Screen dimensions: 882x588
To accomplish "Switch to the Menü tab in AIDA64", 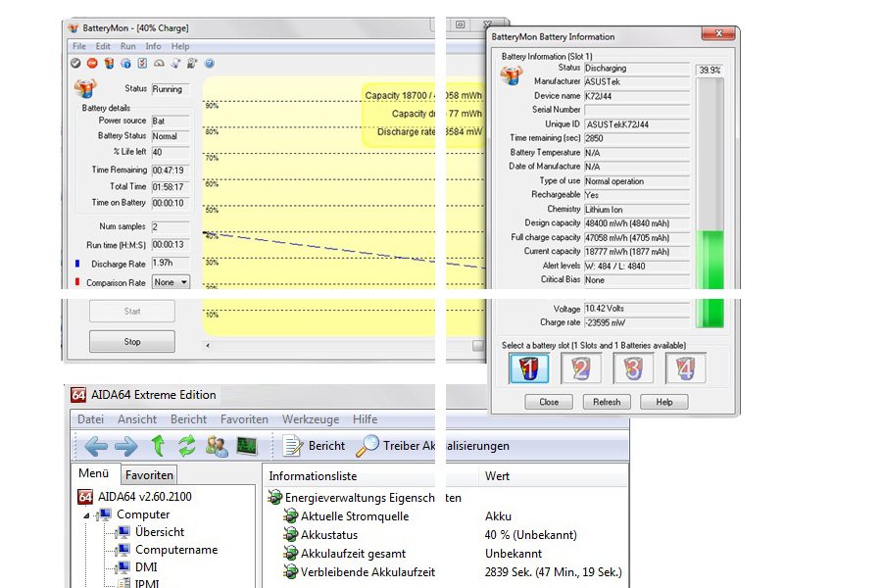I will [94, 473].
